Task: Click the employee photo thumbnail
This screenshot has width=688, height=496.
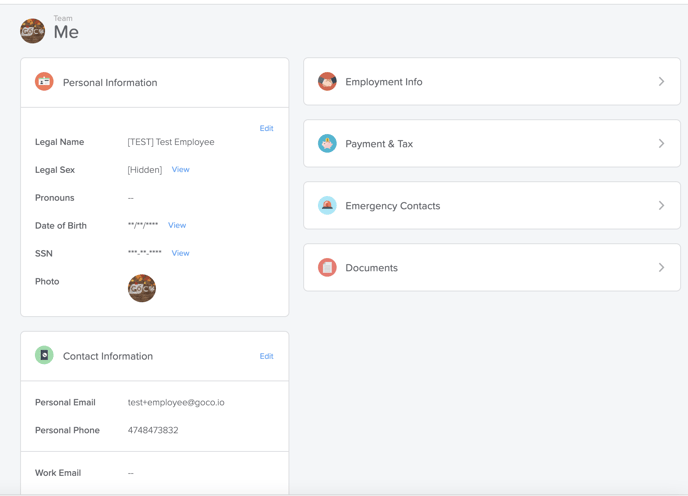Action: [x=142, y=288]
